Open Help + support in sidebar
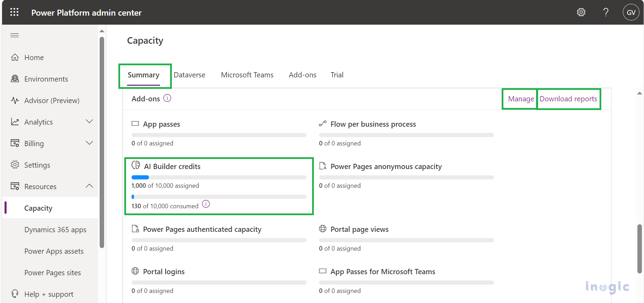Viewport: 644px width, 303px height. pyautogui.click(x=49, y=294)
